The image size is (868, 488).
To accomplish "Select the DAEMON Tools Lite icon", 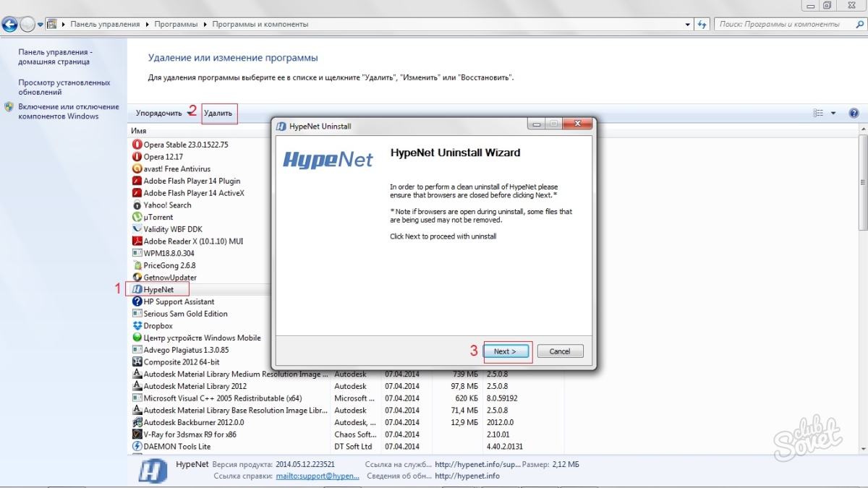I will click(x=137, y=446).
